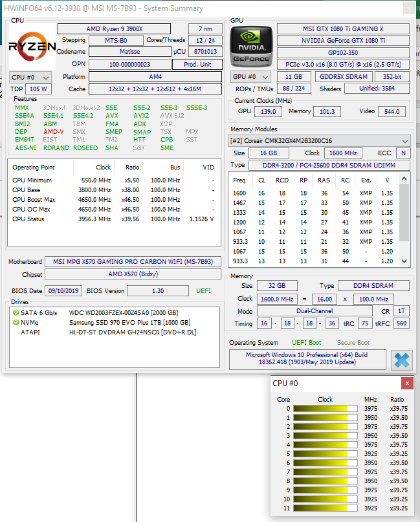Click the MSI GTX 1080 Ti GAMING X field
This screenshot has width=420, height=522.
tap(343, 29)
